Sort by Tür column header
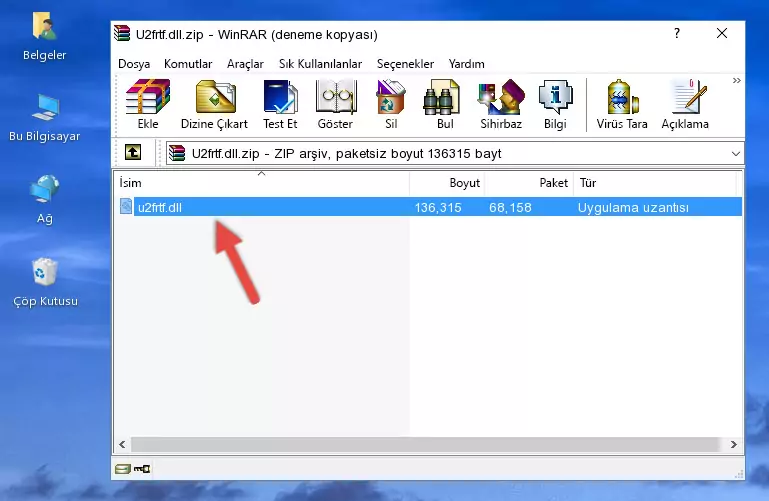Viewport: 769px width, 501px height. click(655, 183)
